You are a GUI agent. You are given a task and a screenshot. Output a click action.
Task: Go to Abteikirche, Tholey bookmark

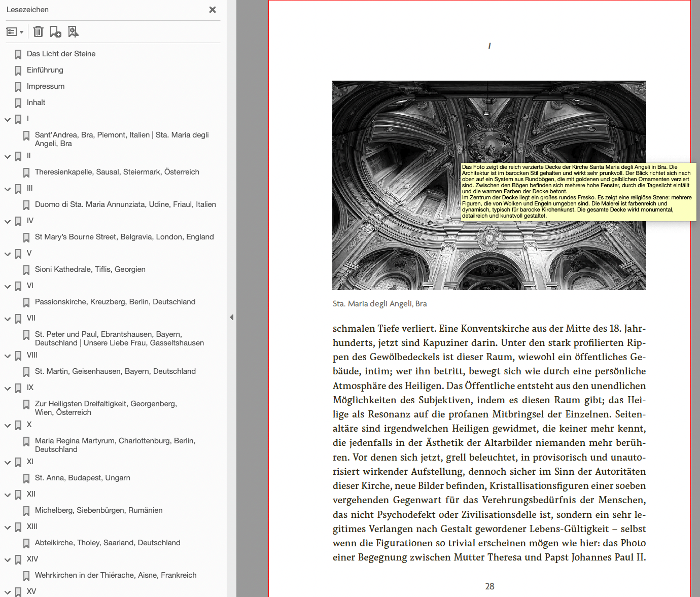[x=108, y=543]
